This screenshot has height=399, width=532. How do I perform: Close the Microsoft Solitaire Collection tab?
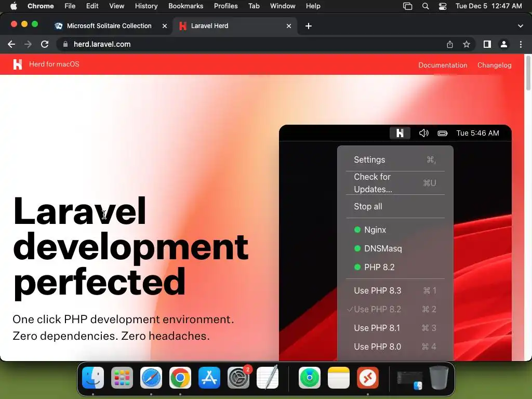(164, 26)
